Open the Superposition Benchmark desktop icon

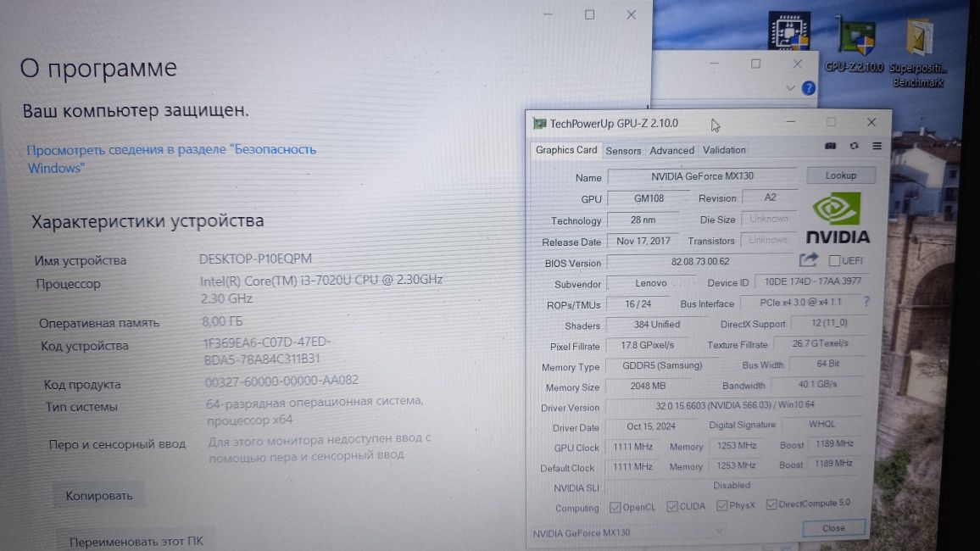tap(917, 53)
